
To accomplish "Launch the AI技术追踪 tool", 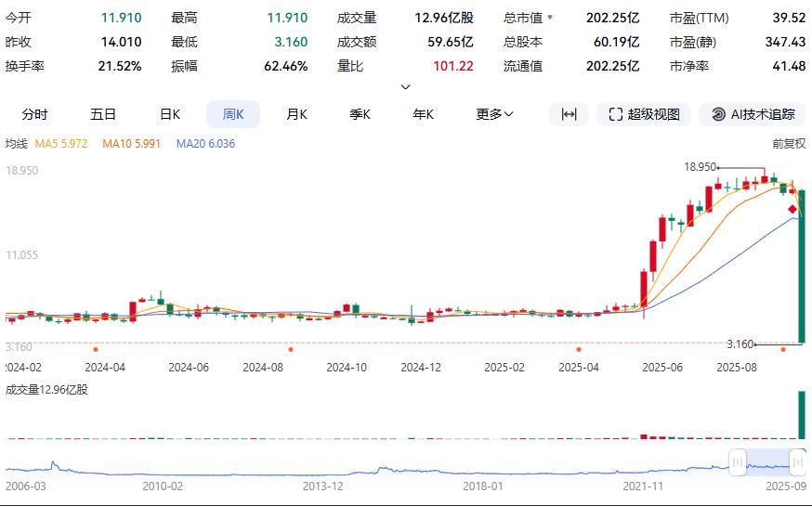I will (753, 114).
